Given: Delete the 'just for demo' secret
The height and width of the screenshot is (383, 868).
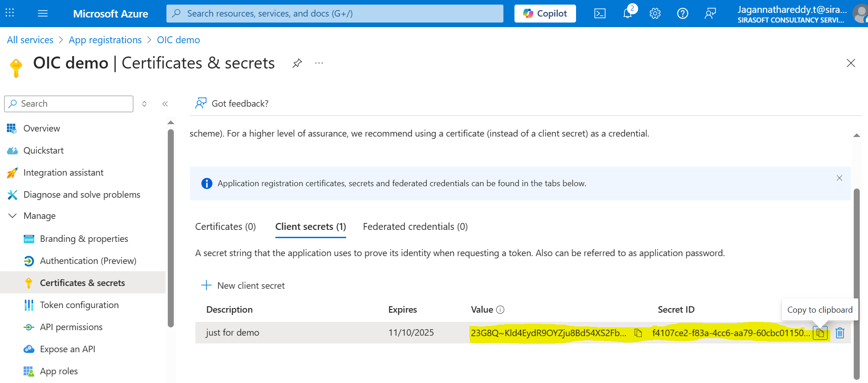Looking at the screenshot, I should [x=840, y=333].
